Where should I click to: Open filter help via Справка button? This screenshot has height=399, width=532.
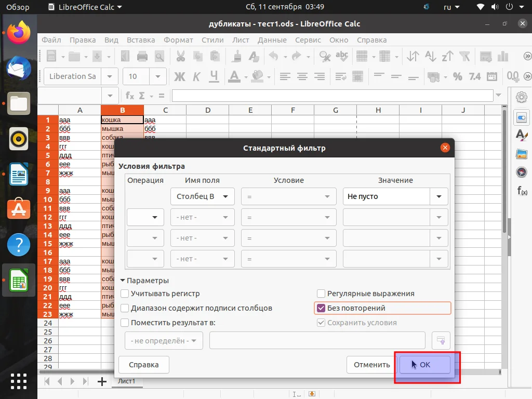click(x=143, y=365)
